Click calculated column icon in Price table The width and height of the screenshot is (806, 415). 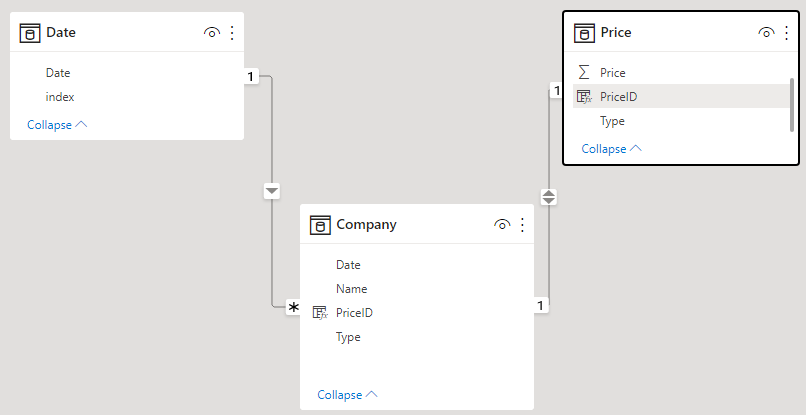click(584, 97)
